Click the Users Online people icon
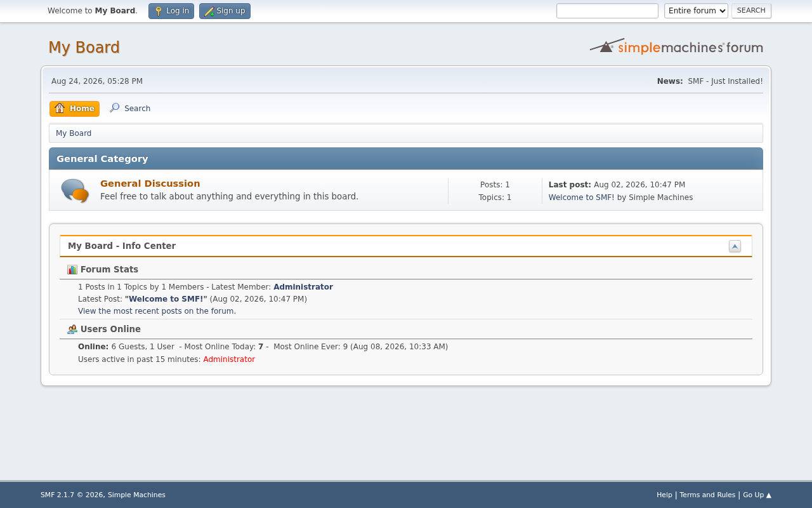Viewport: 812px width, 508px height. click(72, 330)
